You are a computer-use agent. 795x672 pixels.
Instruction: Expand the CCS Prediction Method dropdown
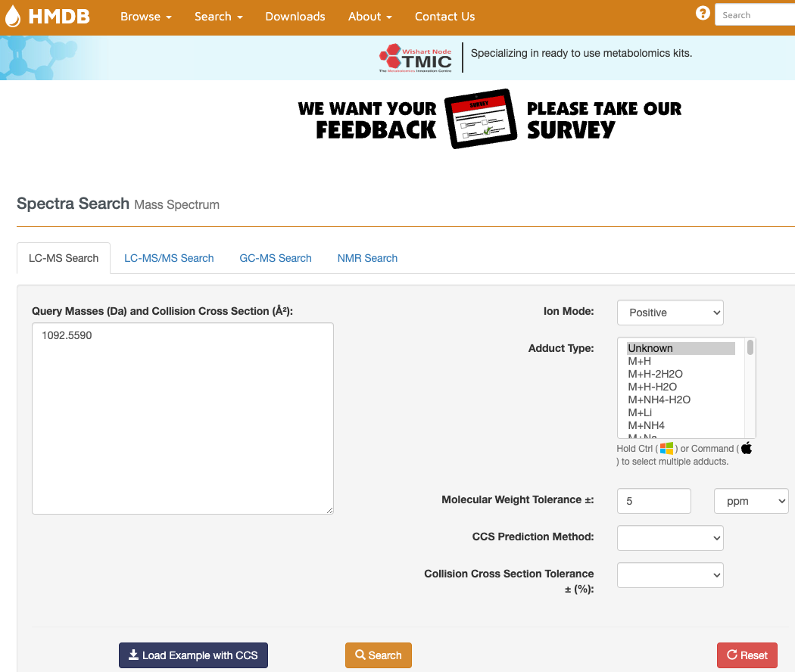click(670, 537)
